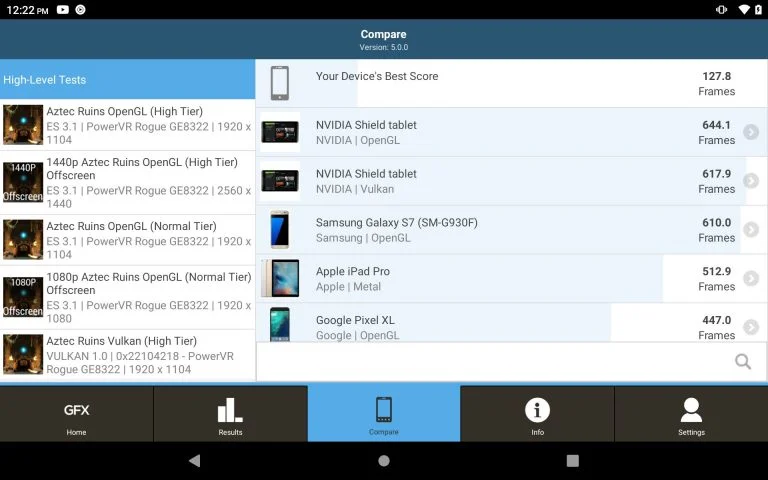Open details arrow for Samsung Galaxy S7

751,229
